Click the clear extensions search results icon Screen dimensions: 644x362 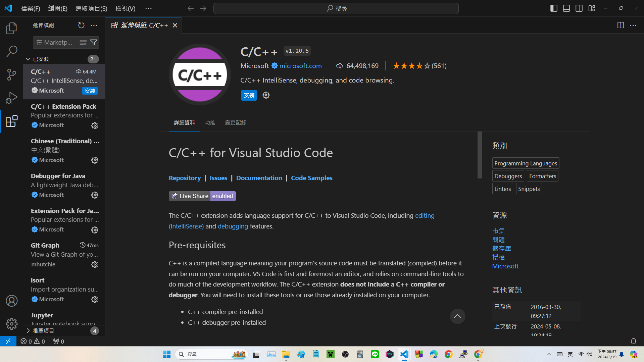click(83, 43)
